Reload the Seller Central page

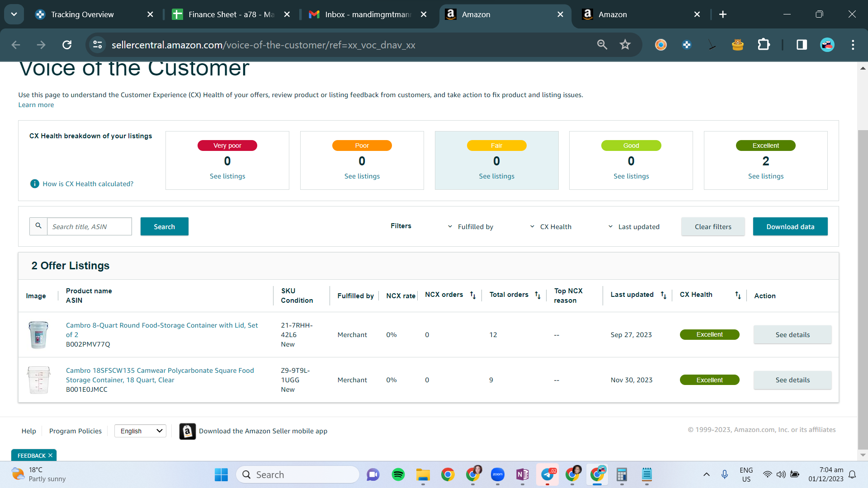[67, 45]
